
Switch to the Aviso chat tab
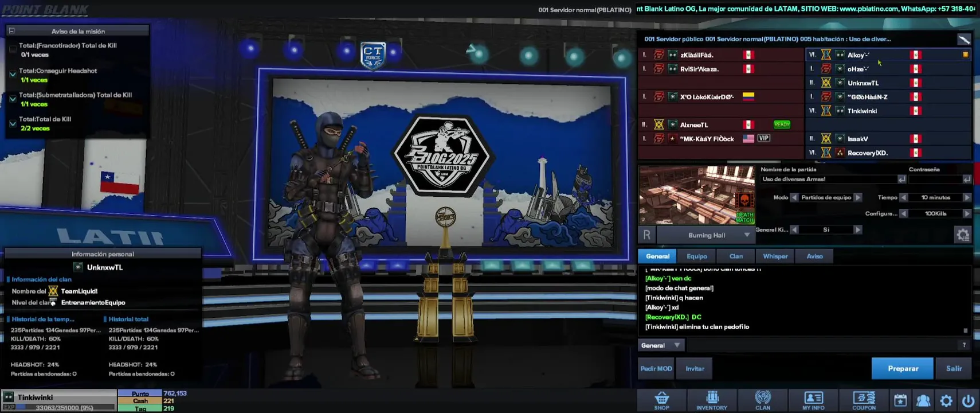click(x=814, y=256)
